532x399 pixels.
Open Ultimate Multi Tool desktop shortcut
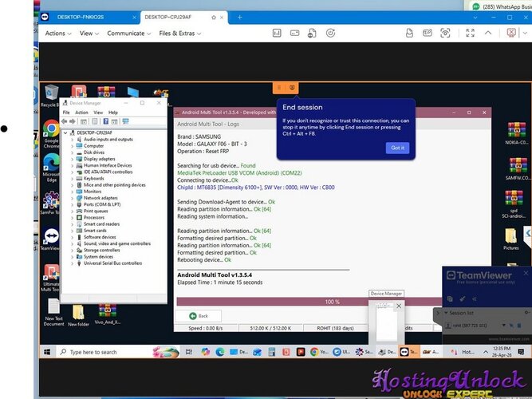(51, 278)
